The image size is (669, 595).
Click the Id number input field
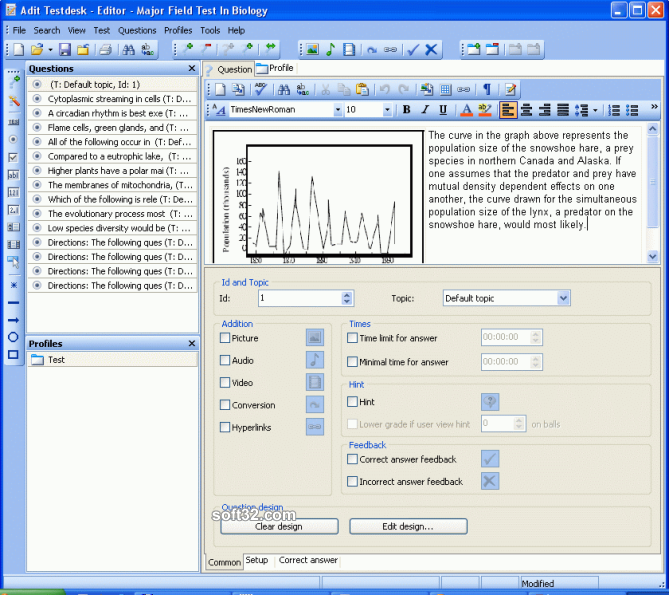point(300,298)
